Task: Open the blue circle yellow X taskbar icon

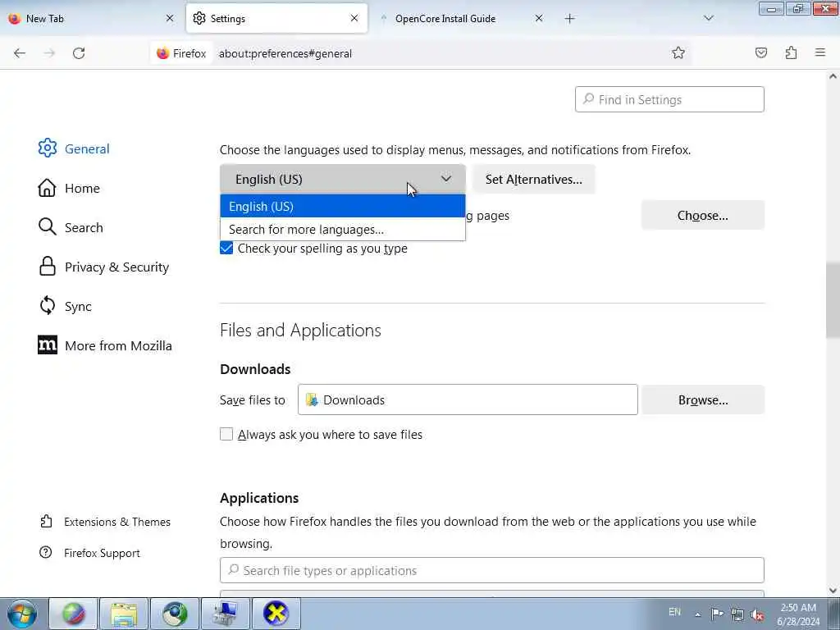Action: [x=276, y=614]
